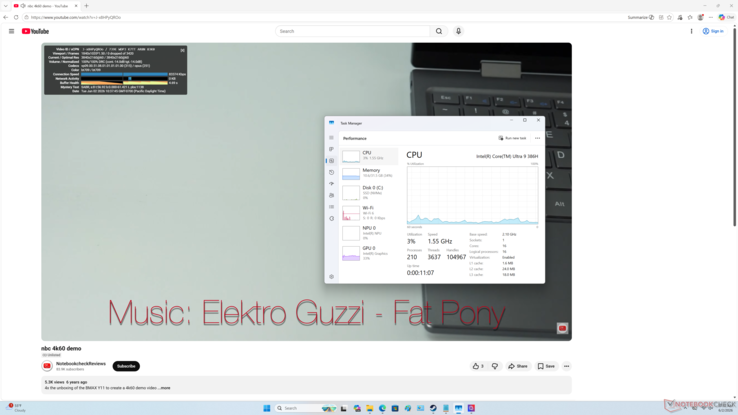The height and width of the screenshot is (415, 738).
Task: Select Wi-Fi in performance list
Action: click(x=369, y=213)
